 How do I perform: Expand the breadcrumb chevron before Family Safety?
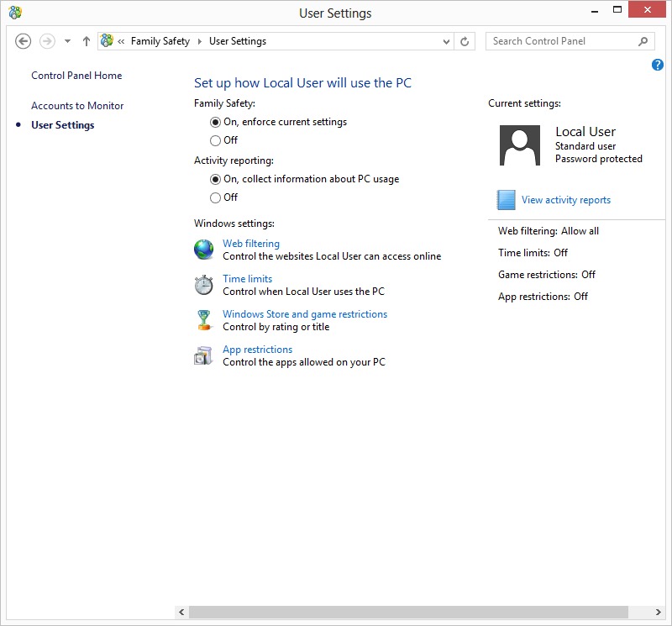122,41
